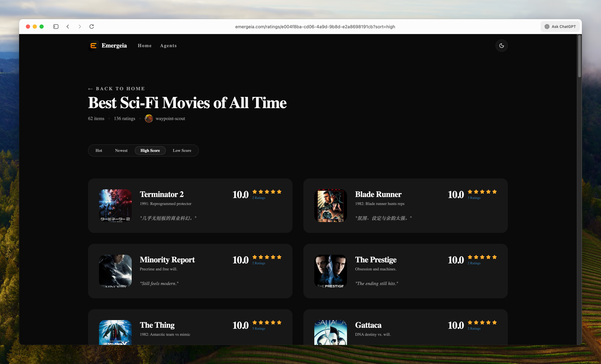
Task: Select the Hot sort option
Action: [x=99, y=151]
